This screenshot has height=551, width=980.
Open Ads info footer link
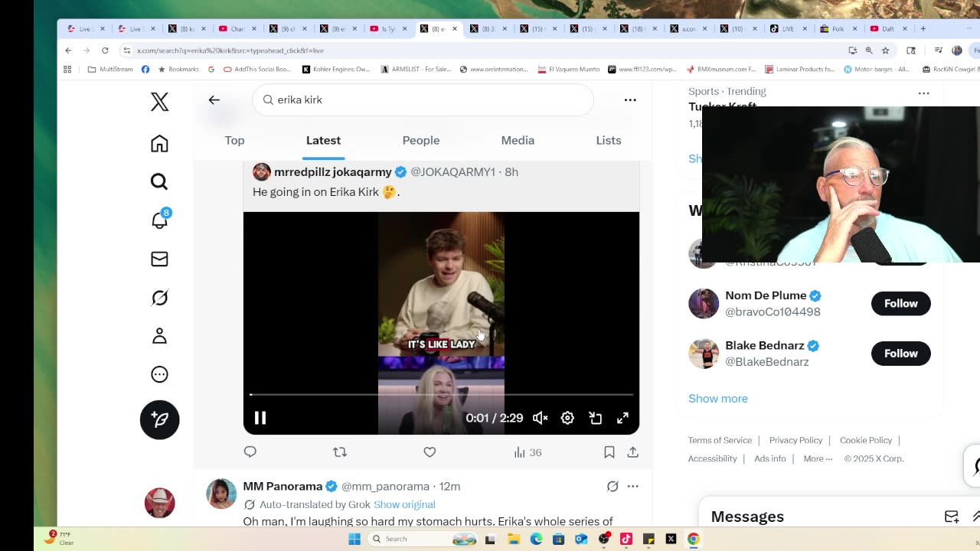pyautogui.click(x=770, y=458)
